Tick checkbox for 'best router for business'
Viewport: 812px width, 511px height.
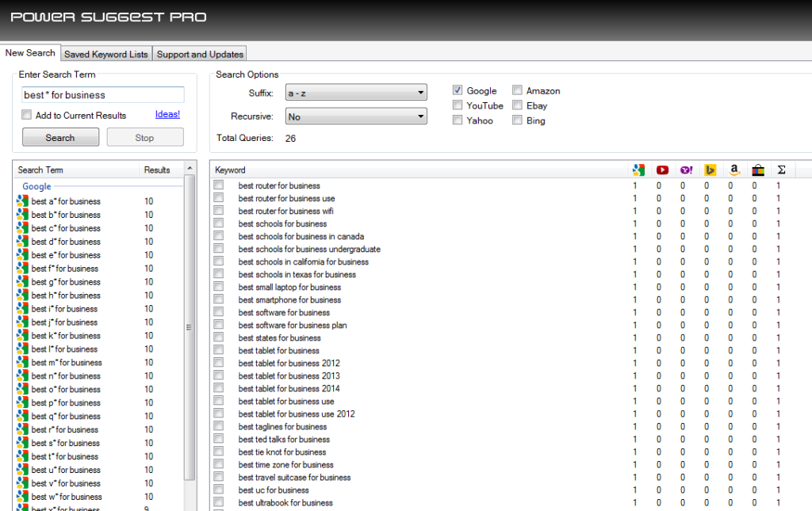219,185
